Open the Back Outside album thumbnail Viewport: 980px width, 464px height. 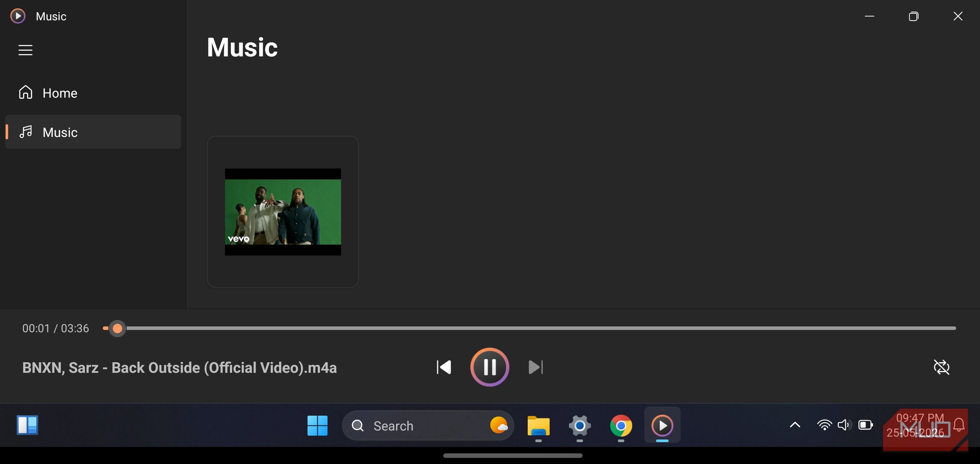tap(283, 212)
